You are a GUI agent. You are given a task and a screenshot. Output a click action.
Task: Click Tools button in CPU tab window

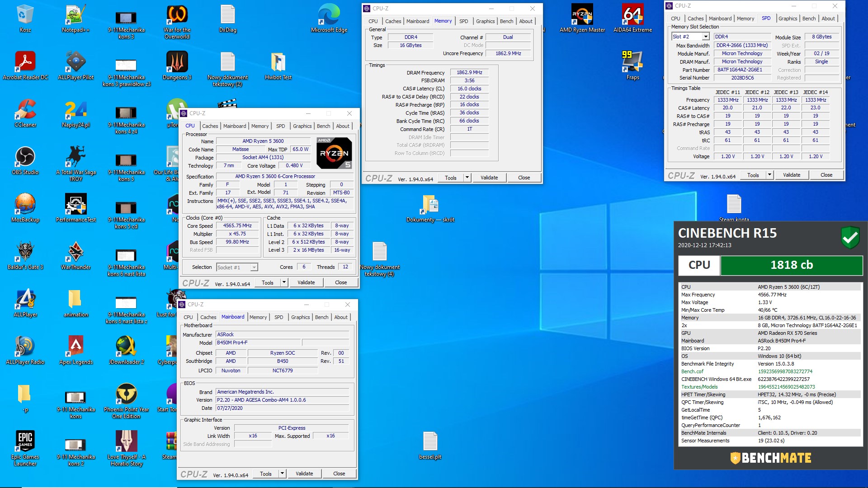tap(267, 282)
